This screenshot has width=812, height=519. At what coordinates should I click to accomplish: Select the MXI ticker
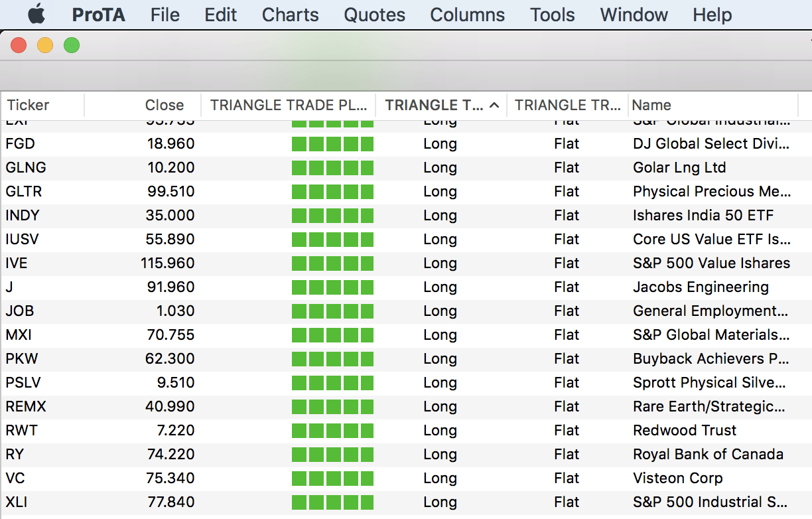(19, 334)
